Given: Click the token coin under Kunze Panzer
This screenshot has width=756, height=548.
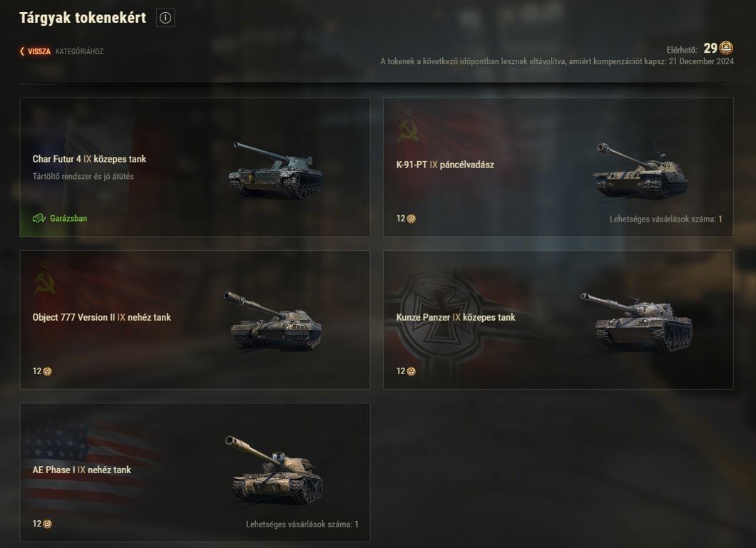Looking at the screenshot, I should 412,371.
